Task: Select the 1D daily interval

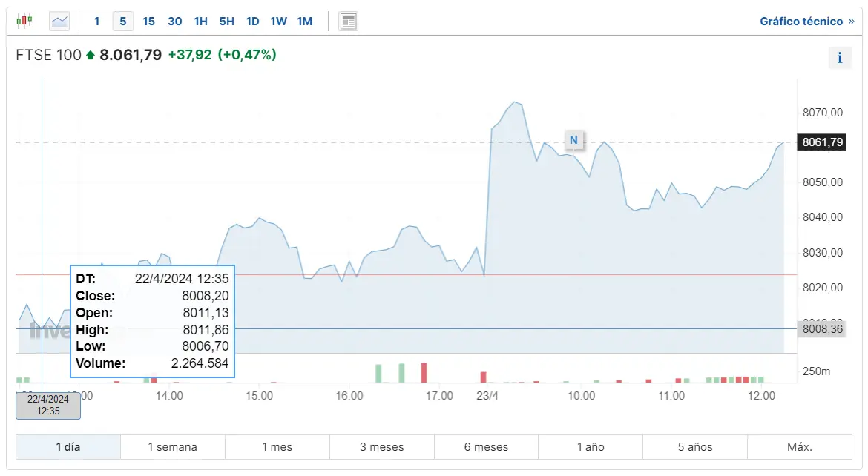Action: [252, 21]
